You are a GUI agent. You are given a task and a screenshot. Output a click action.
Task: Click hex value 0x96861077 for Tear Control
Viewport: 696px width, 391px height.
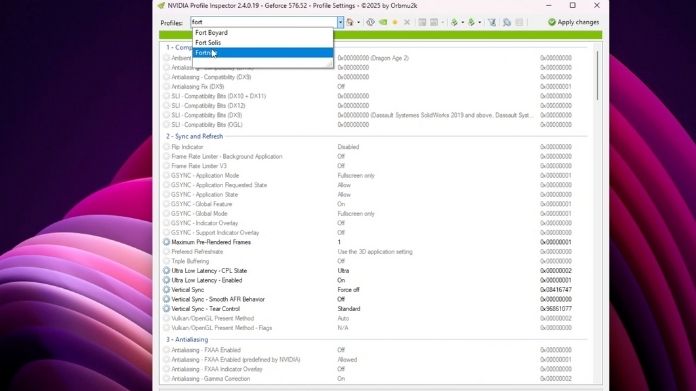point(556,309)
